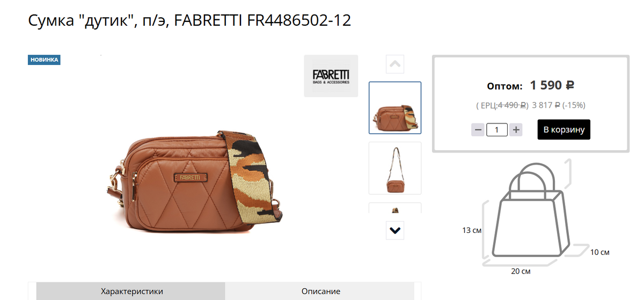Click the product title heading
This screenshot has width=644, height=300.
[189, 21]
